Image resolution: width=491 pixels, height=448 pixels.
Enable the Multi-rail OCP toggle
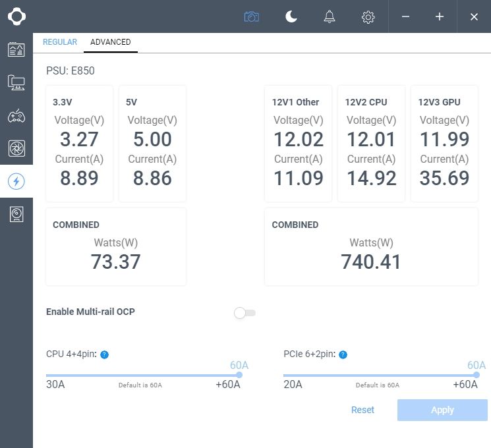pyautogui.click(x=245, y=313)
